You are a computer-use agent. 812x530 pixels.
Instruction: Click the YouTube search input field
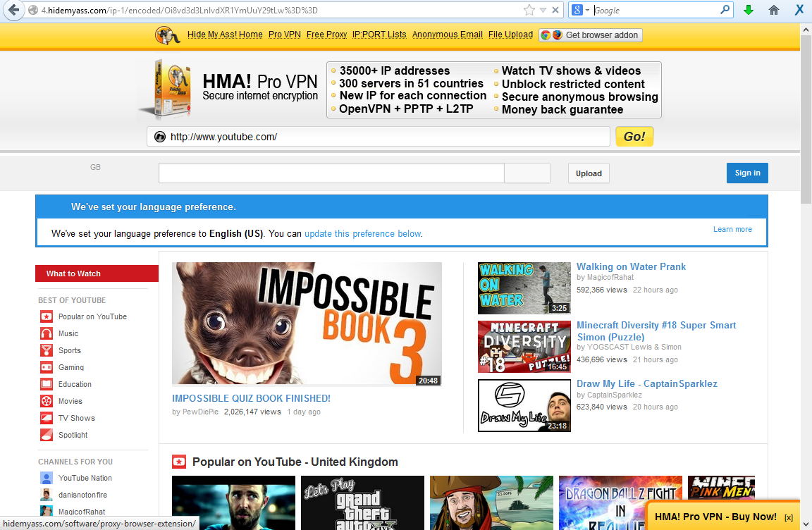point(331,173)
